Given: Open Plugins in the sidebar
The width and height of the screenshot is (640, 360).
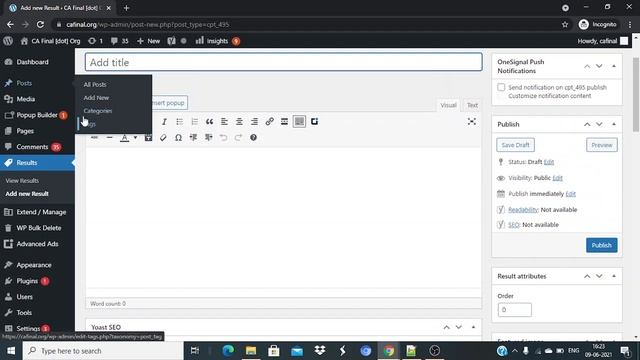Looking at the screenshot, I should point(27,281).
